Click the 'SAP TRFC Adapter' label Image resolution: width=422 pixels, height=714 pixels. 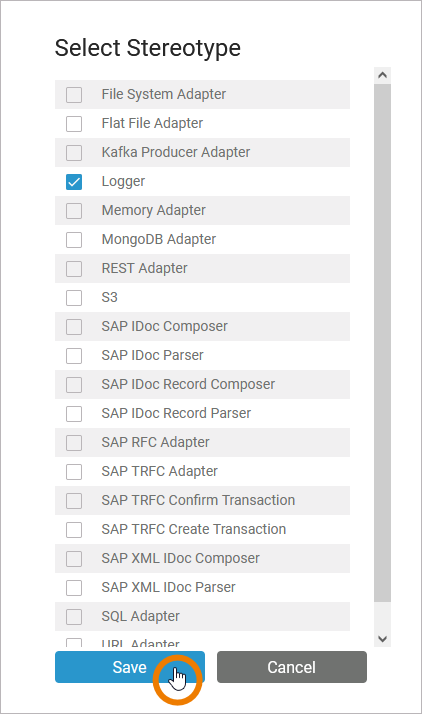coord(160,471)
